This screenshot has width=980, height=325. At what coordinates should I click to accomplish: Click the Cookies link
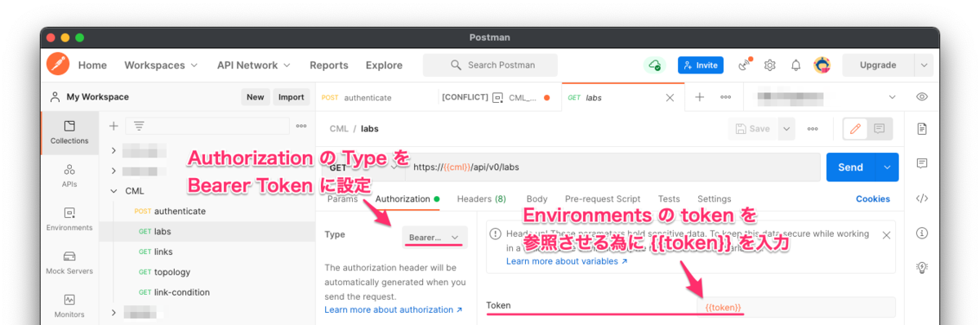[x=873, y=198]
